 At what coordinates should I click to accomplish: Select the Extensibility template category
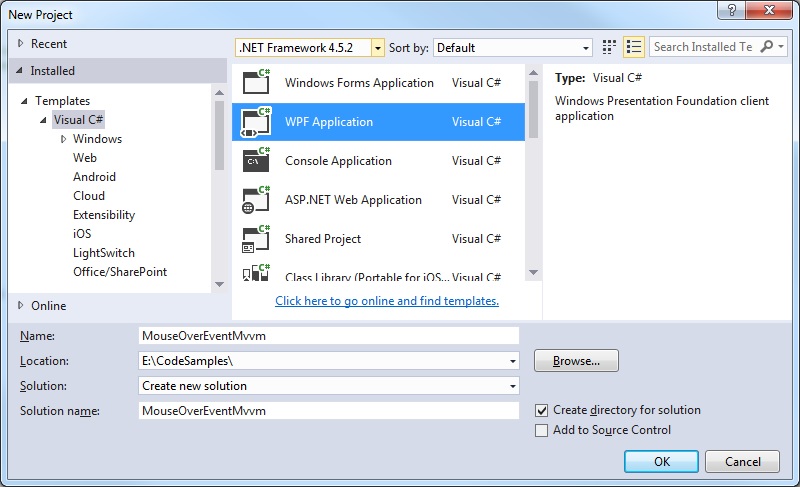[104, 215]
